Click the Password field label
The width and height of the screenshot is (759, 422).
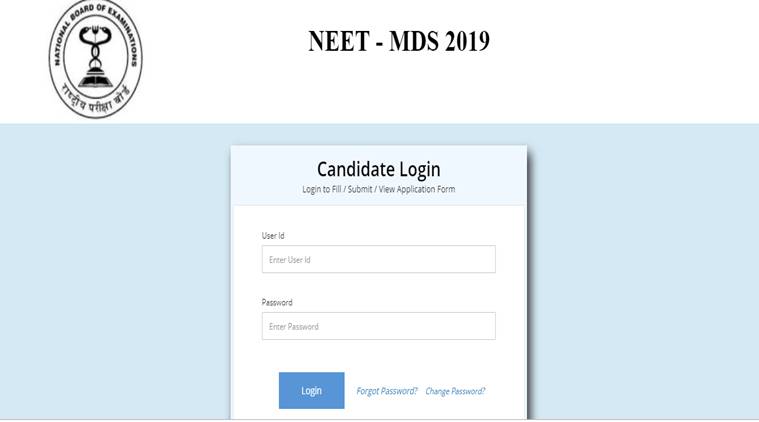pos(277,302)
